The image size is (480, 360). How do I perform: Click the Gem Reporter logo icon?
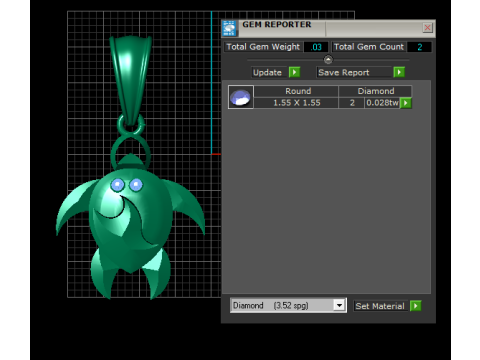coord(229,28)
